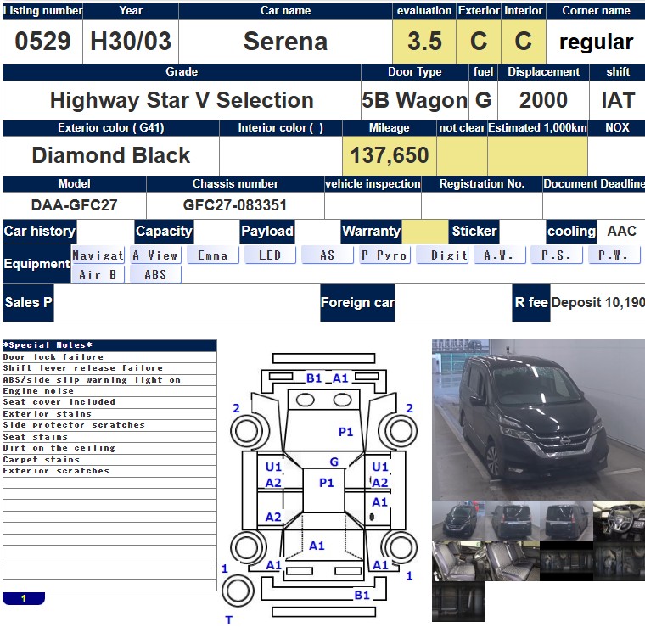Click page 1 button below special notes
This screenshot has width=645, height=644.
pyautogui.click(x=24, y=598)
